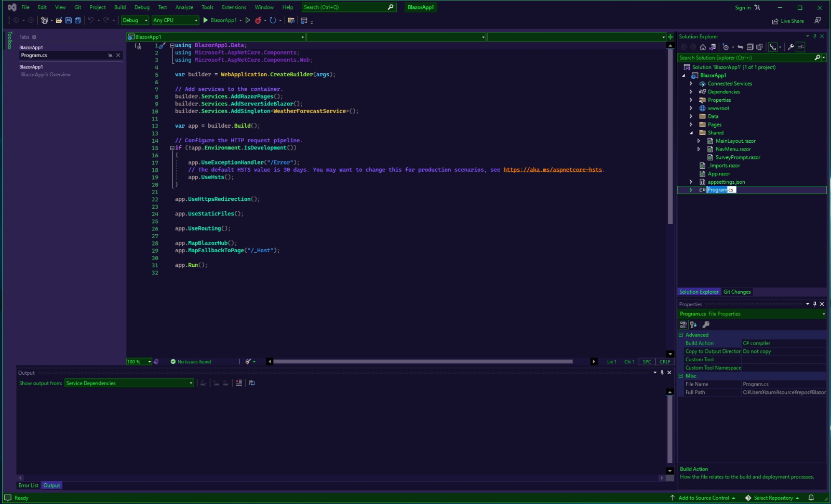
Task: Click the Solution Explorer search magnifier icon
Action: (x=817, y=58)
